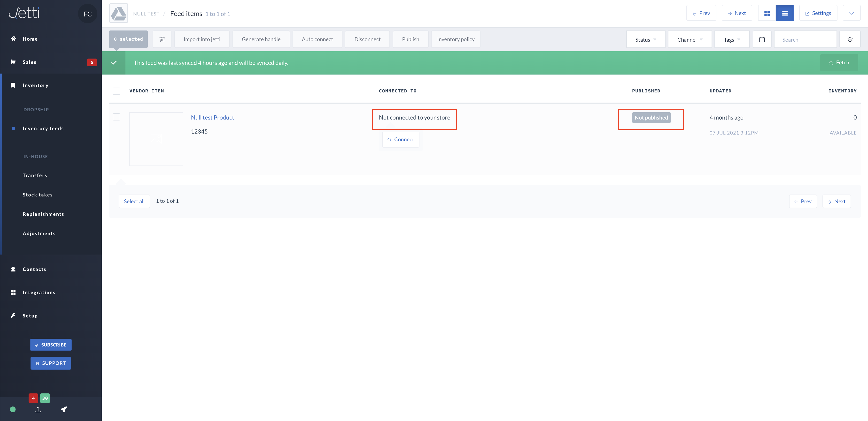Click Connect under Not connected
The image size is (868, 421).
(x=401, y=139)
